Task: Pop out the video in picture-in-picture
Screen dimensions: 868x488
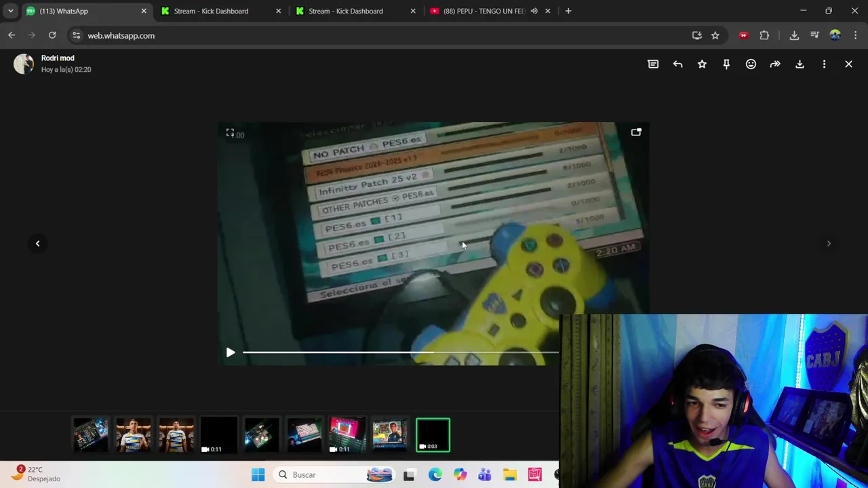Action: (x=636, y=132)
